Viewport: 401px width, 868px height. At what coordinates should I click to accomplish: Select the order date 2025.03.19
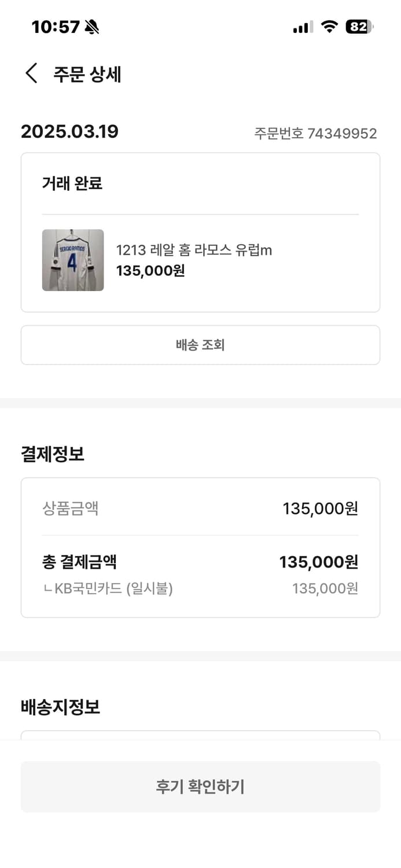69,132
